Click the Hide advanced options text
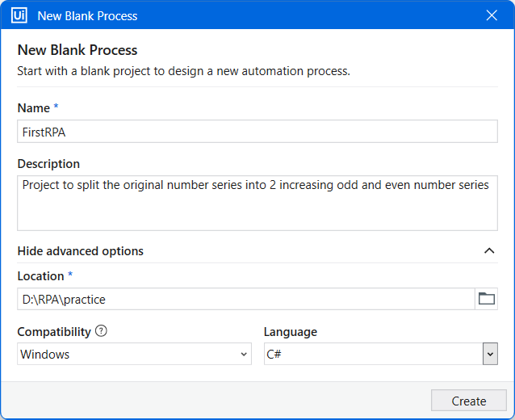This screenshot has width=515, height=420. point(81,251)
